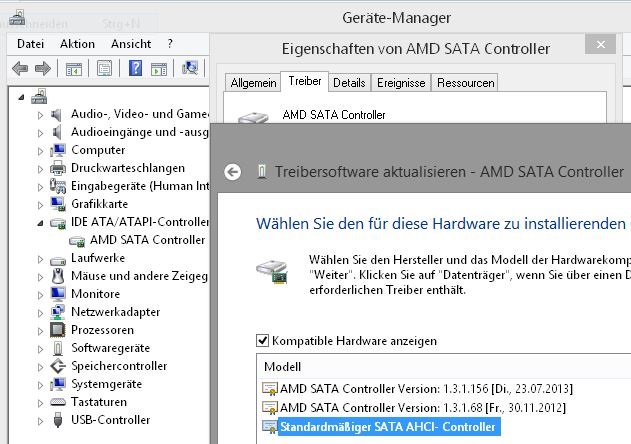Select Standardmäßiger SATA AHCI- Controller entry
The width and height of the screenshot is (631, 444).
[x=381, y=427]
